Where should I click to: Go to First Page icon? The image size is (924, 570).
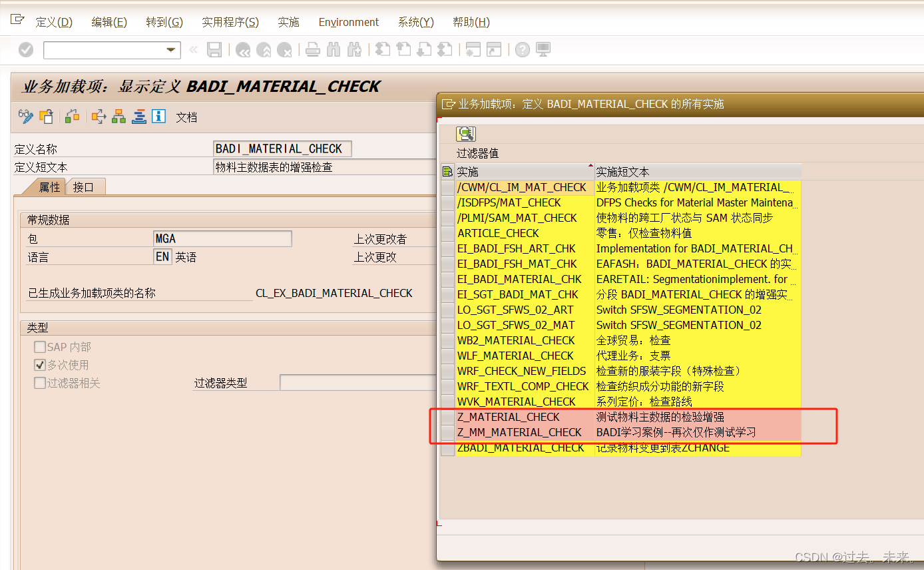[x=383, y=50]
